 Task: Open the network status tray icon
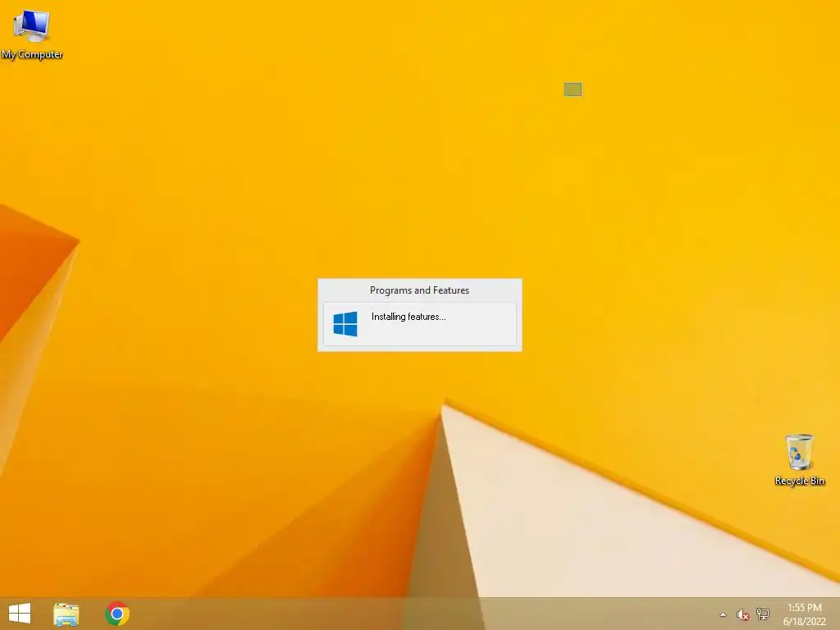(x=762, y=614)
